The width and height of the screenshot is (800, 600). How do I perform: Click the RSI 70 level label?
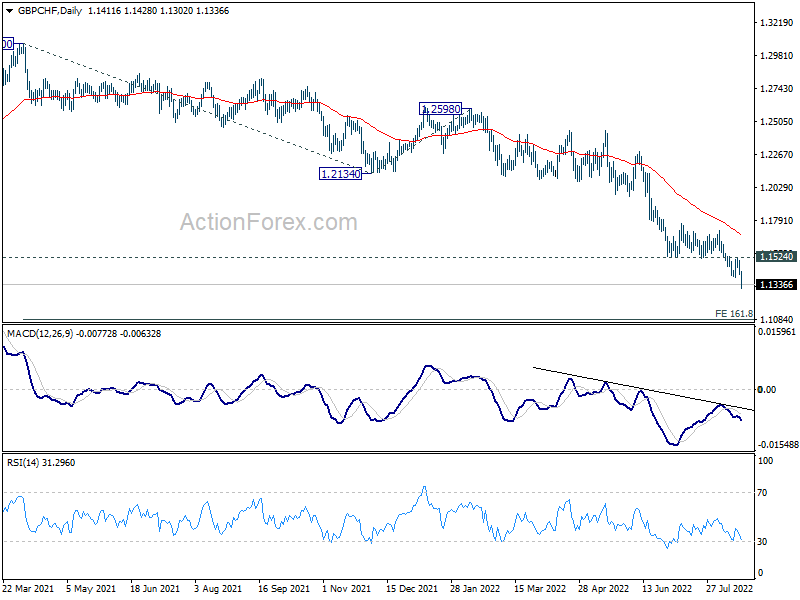pos(762,493)
